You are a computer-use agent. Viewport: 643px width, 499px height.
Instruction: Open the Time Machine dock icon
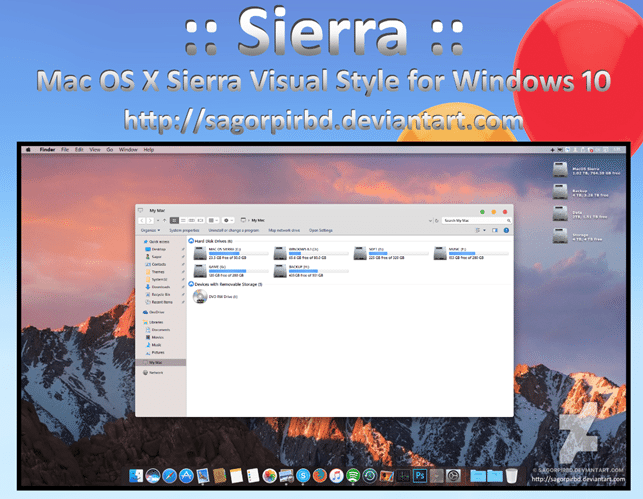369,476
